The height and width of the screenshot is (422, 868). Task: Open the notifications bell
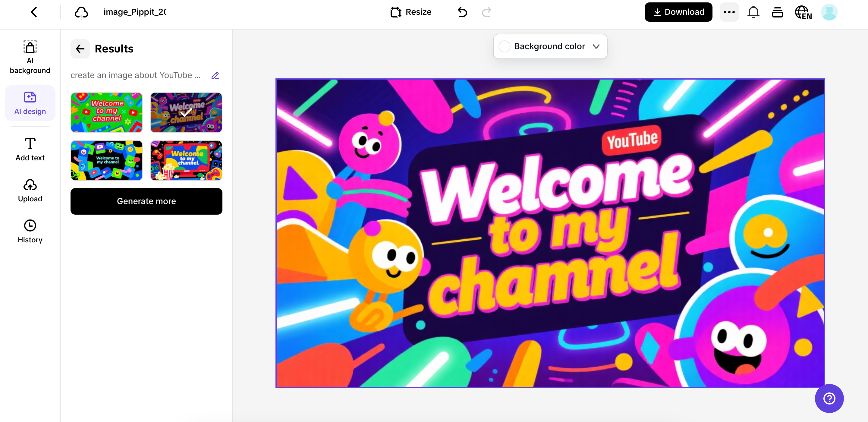pos(753,12)
